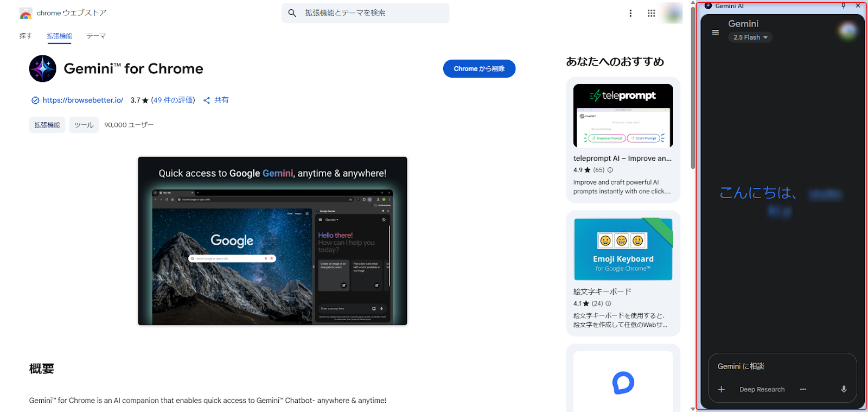Viewport: 868px width, 412px height.
Task: Open the Google apps grid
Action: pyautogui.click(x=652, y=13)
